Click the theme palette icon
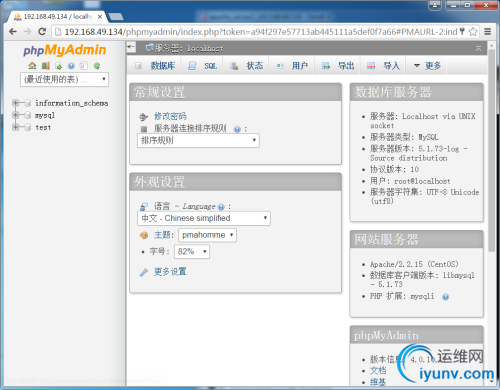This screenshot has height=390, width=500. [x=144, y=235]
